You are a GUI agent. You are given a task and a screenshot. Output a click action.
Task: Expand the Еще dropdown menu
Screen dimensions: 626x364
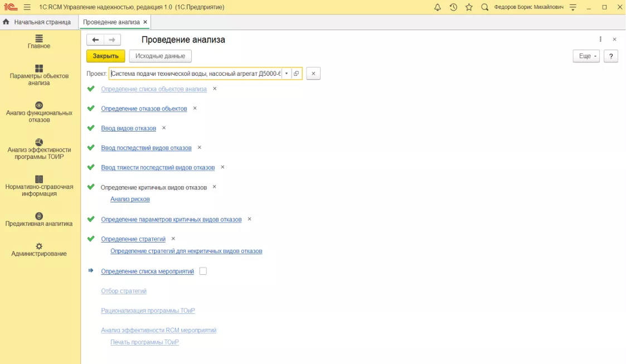pyautogui.click(x=586, y=56)
